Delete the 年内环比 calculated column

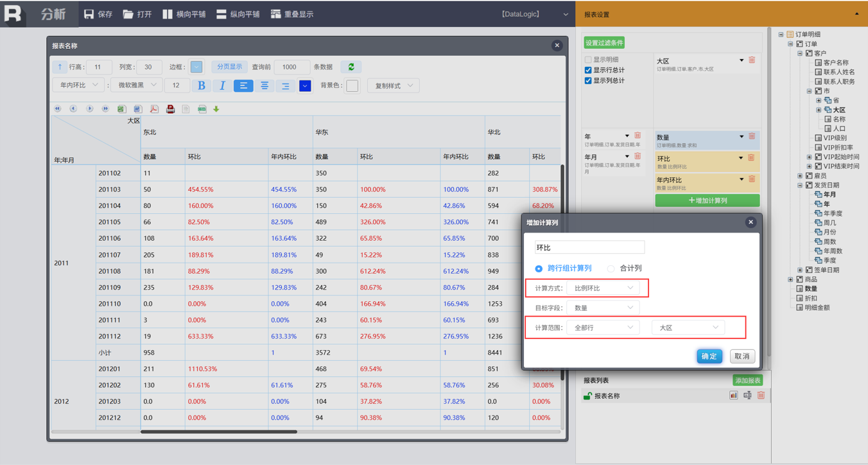(x=752, y=179)
